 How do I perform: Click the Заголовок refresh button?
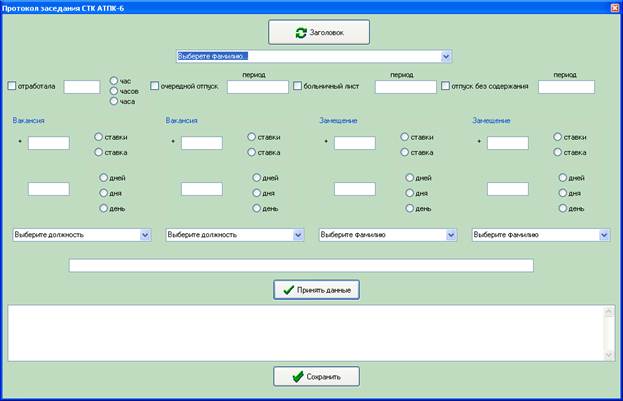coord(319,33)
